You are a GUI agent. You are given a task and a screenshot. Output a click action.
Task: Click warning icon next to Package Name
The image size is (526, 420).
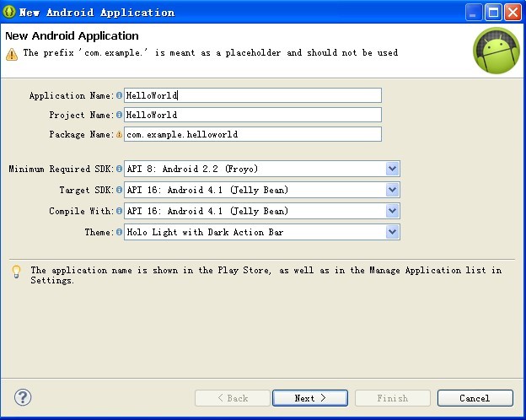click(119, 134)
